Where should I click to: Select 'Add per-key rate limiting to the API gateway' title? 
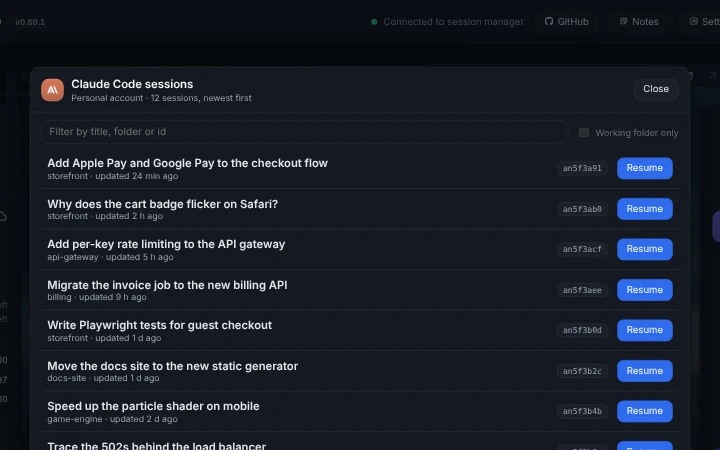click(x=166, y=244)
